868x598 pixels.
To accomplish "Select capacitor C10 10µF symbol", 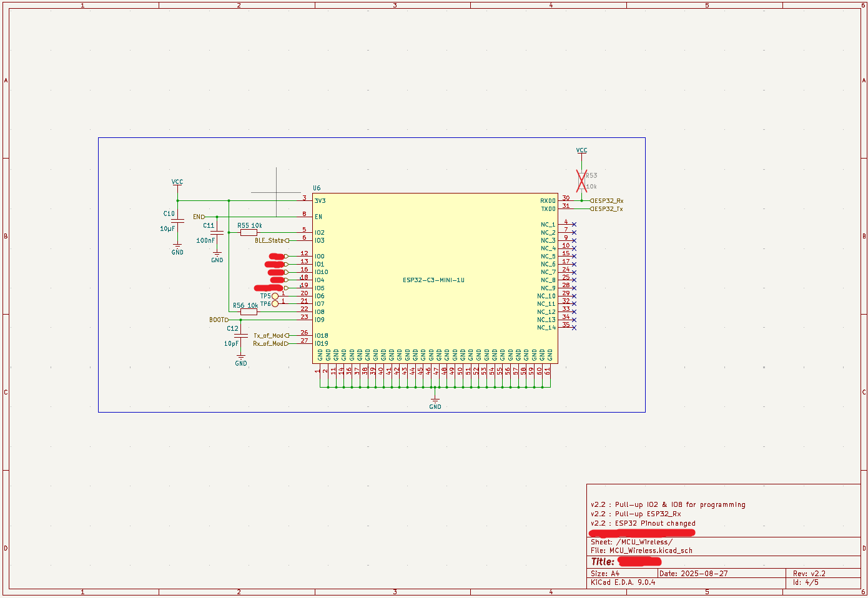I will pyautogui.click(x=177, y=221).
